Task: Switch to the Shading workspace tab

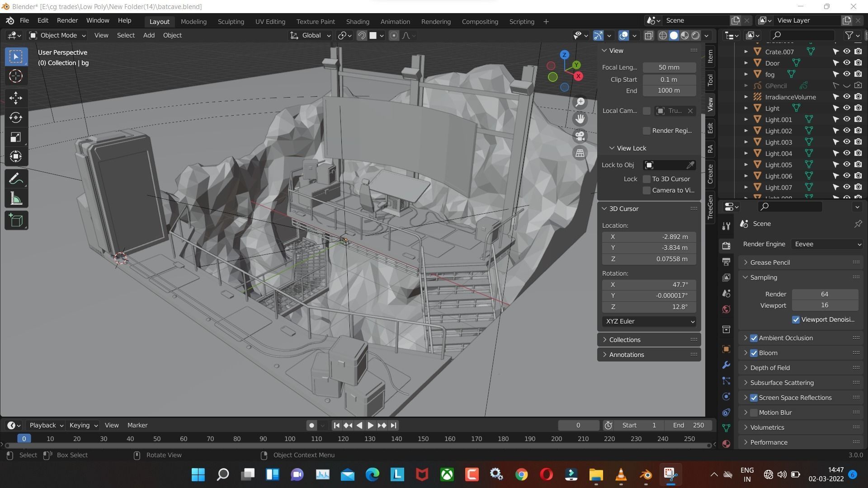Action: pos(358,22)
